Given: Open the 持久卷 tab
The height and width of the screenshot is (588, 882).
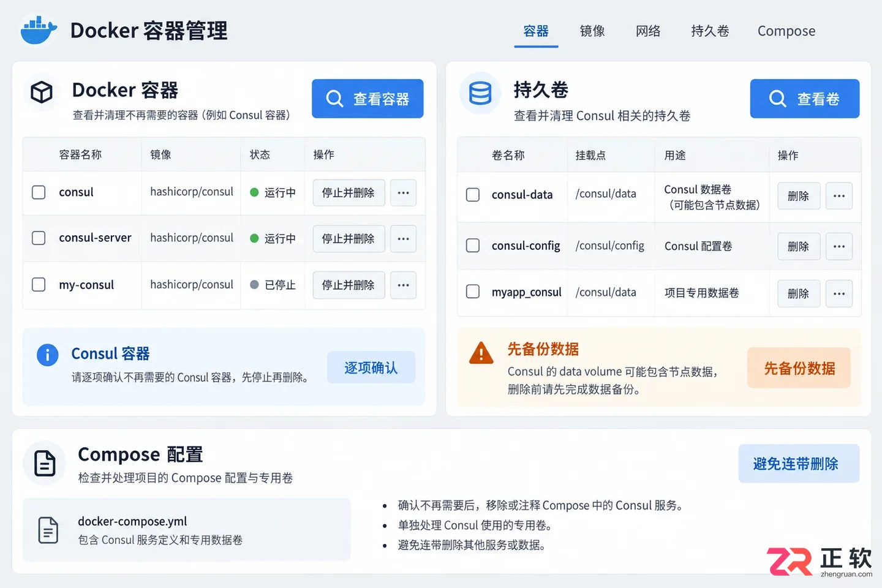Looking at the screenshot, I should coord(710,31).
